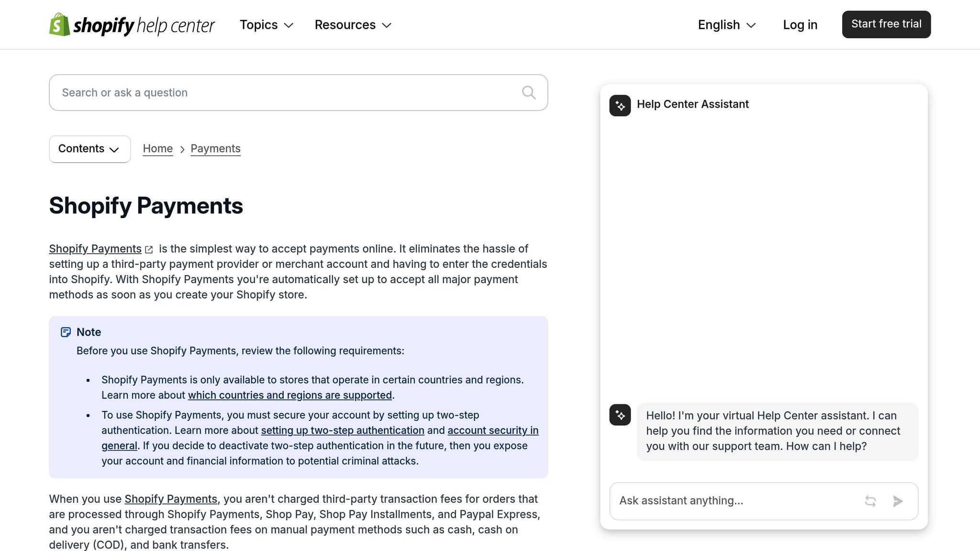
Task: Open the English language selector
Action: pyautogui.click(x=726, y=25)
